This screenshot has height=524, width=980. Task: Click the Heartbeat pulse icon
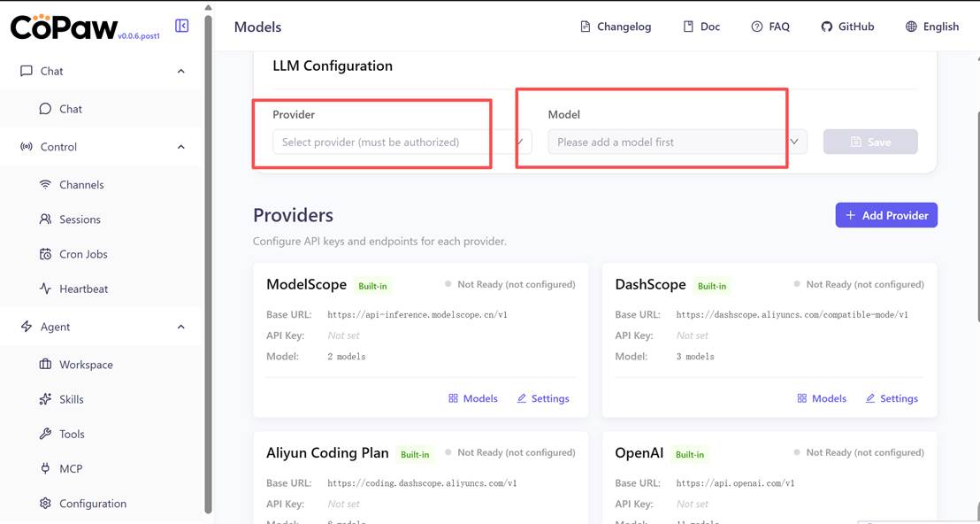coord(45,289)
